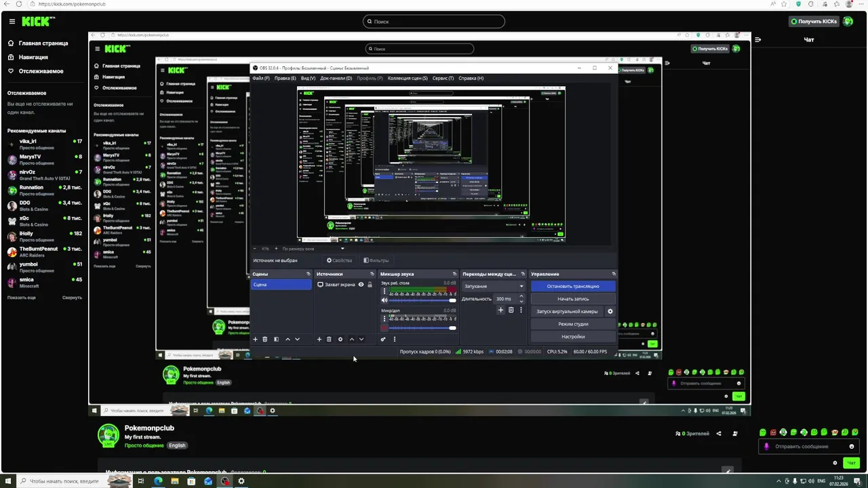Click the undock icon of the Управление panel in main OBS
This screenshot has width=868, height=488.
[x=614, y=274]
